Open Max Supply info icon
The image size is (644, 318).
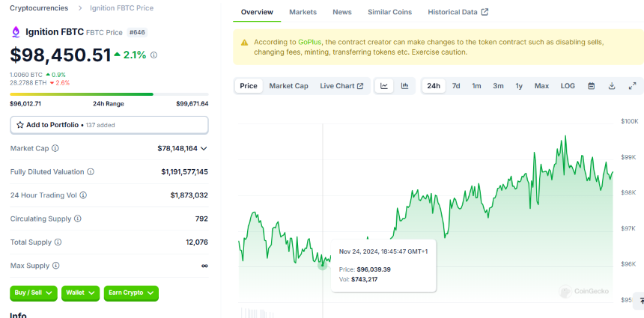(56, 266)
